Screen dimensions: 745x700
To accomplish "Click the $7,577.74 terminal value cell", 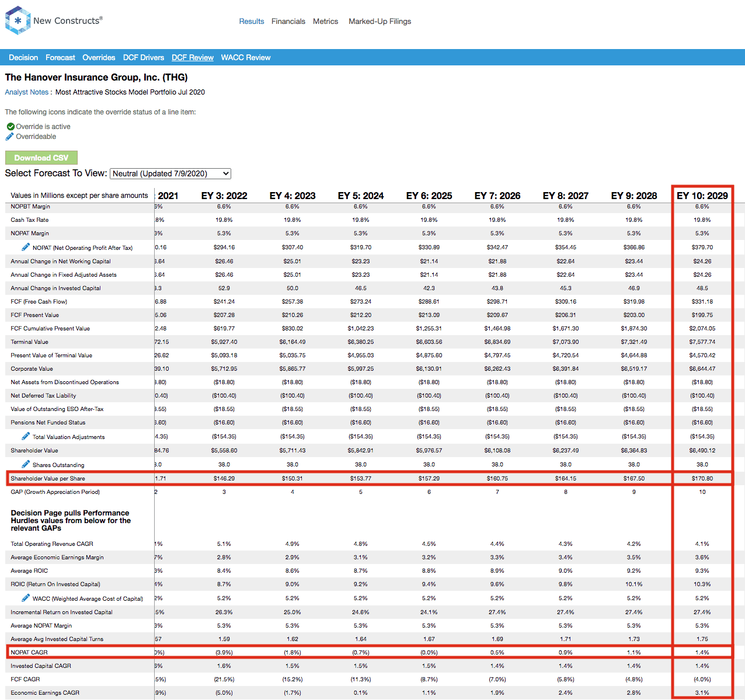I will pyautogui.click(x=702, y=342).
